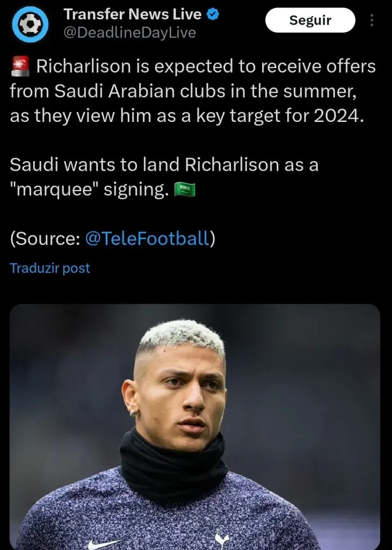
Task: Click the @DeadlineDayLive handle
Action: click(x=129, y=33)
